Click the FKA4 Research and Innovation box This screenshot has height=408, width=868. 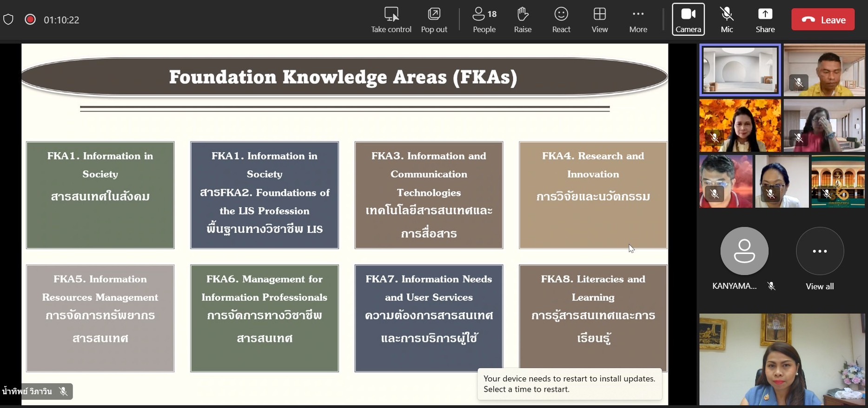click(593, 195)
